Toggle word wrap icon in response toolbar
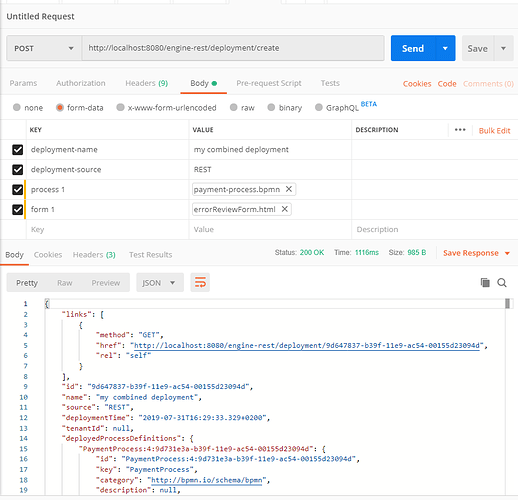 pos(200,283)
